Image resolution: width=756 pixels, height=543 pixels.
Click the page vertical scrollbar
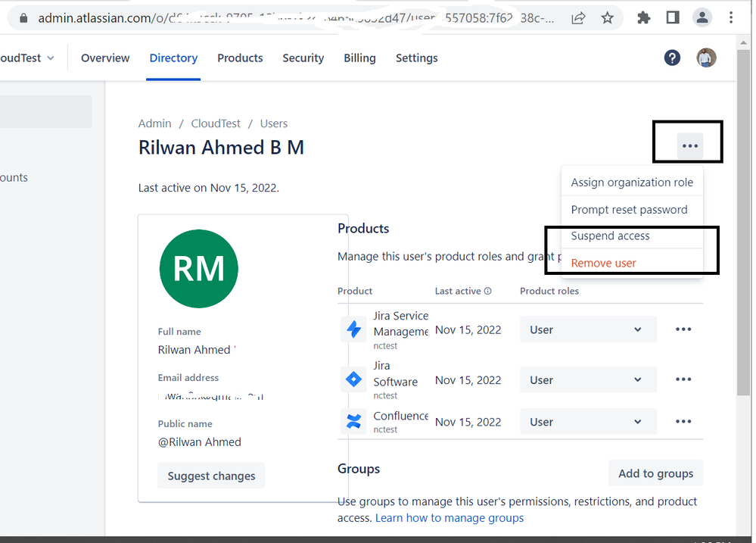(x=743, y=222)
